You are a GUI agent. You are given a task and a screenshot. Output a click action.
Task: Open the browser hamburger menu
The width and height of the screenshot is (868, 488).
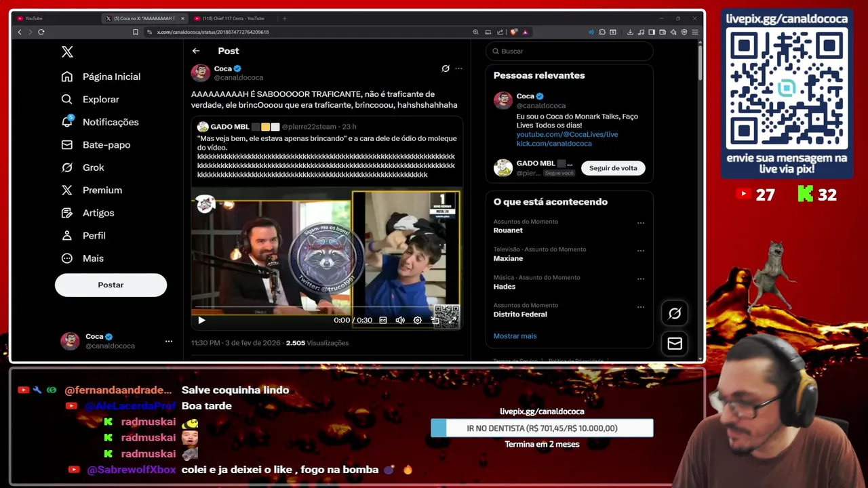(695, 32)
